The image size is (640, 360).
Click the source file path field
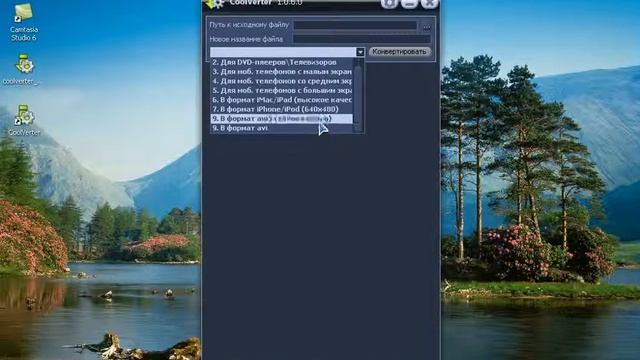click(355, 25)
